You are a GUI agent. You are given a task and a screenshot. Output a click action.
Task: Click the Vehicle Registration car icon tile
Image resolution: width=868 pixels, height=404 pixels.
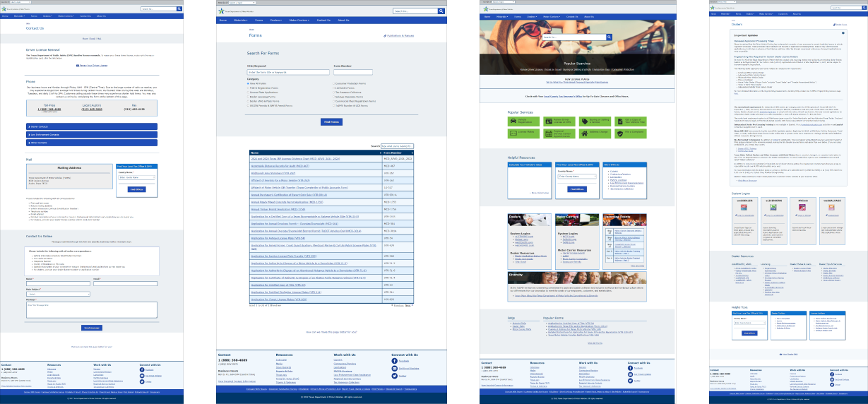pyautogui.click(x=519, y=121)
